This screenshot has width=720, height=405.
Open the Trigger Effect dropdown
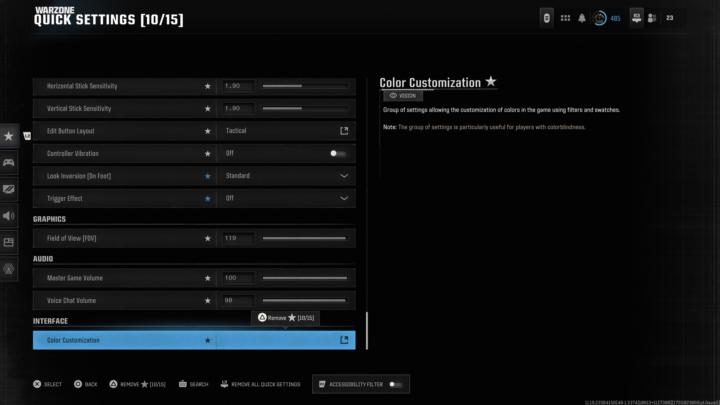coord(344,198)
